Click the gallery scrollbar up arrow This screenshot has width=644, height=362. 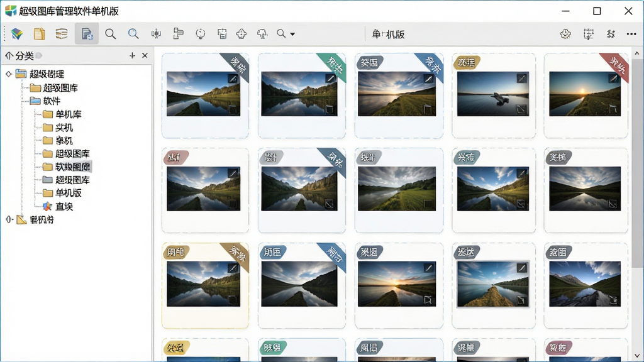click(637, 53)
